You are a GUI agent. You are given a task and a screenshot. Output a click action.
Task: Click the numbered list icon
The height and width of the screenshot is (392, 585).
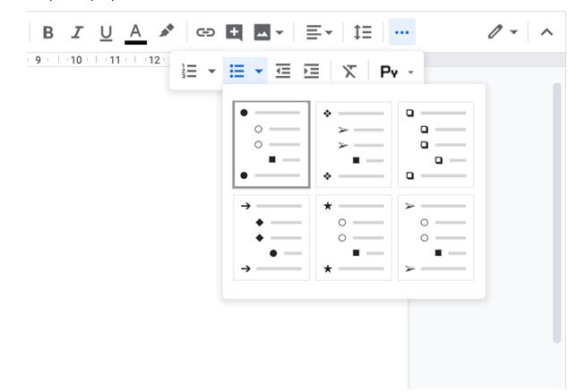pyautogui.click(x=189, y=71)
